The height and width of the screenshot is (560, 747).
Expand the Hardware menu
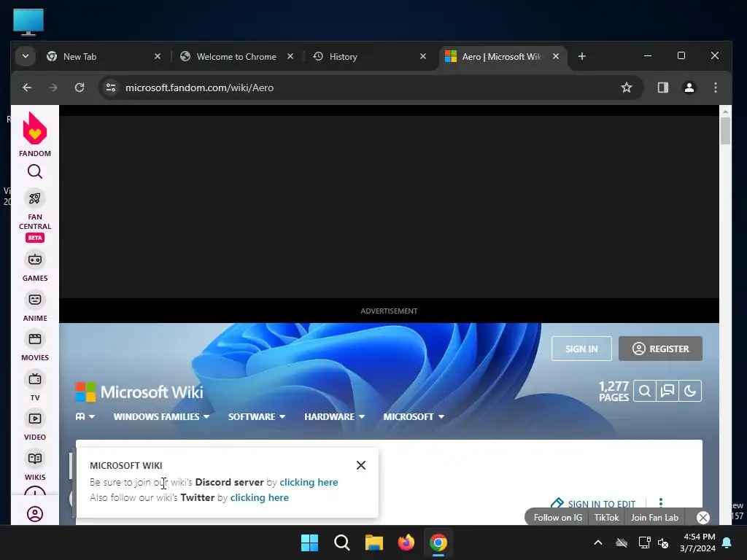(x=334, y=416)
